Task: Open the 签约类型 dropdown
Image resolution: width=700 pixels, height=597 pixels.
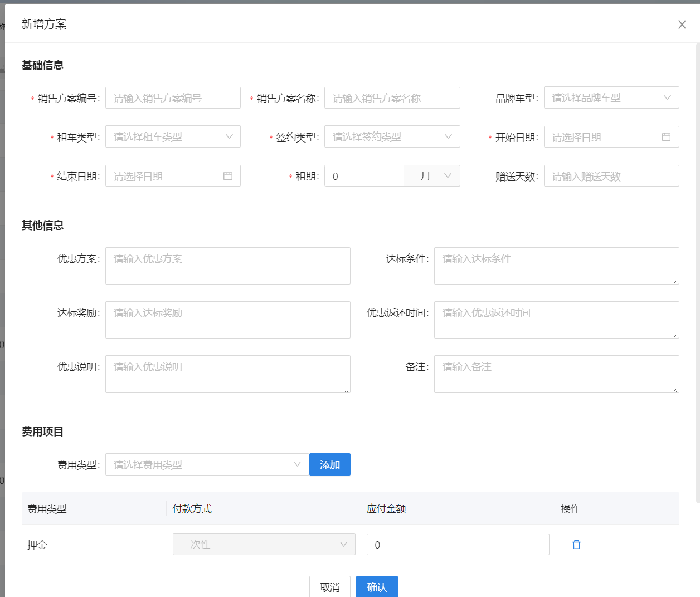Action: tap(392, 137)
